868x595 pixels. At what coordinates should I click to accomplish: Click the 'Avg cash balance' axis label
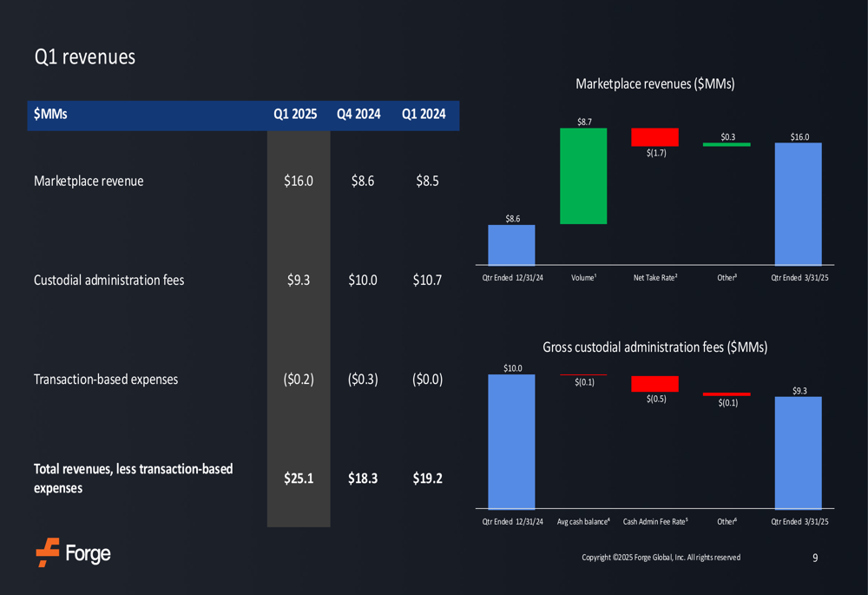click(x=583, y=522)
